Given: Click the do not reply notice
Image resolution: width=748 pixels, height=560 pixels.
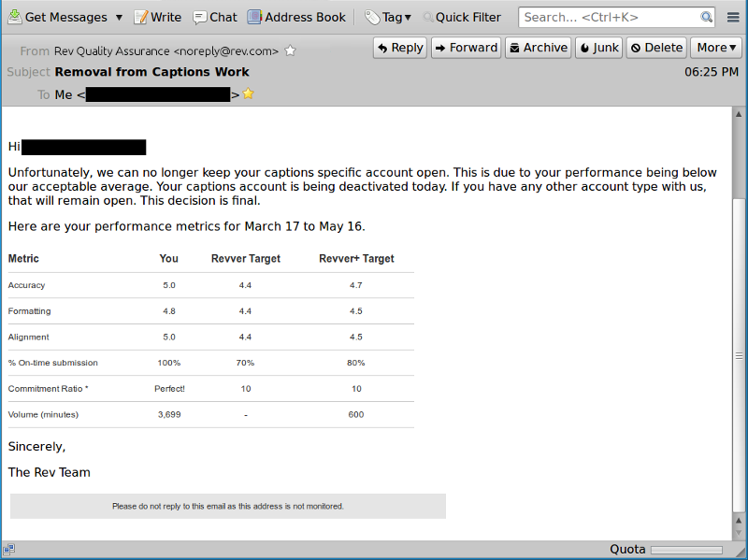Looking at the screenshot, I should point(228,506).
